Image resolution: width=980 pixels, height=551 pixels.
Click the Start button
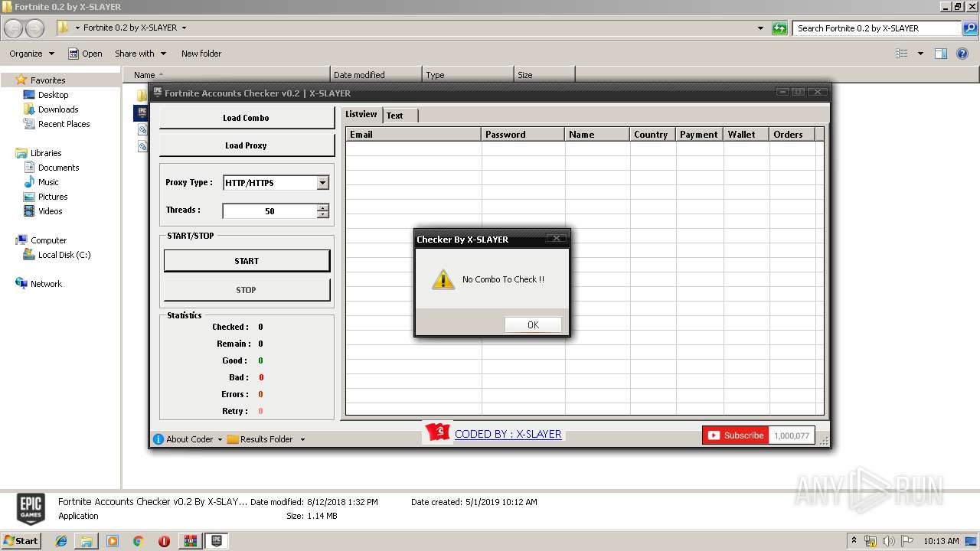point(21,541)
